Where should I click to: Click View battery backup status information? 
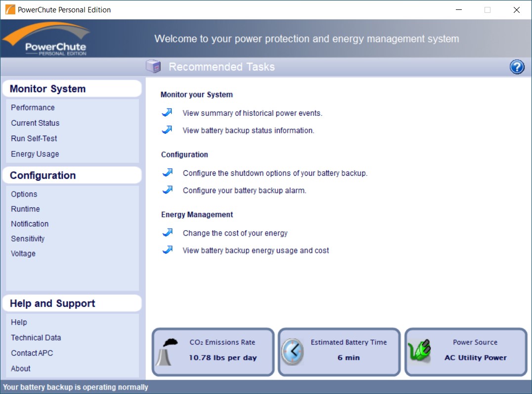click(248, 131)
